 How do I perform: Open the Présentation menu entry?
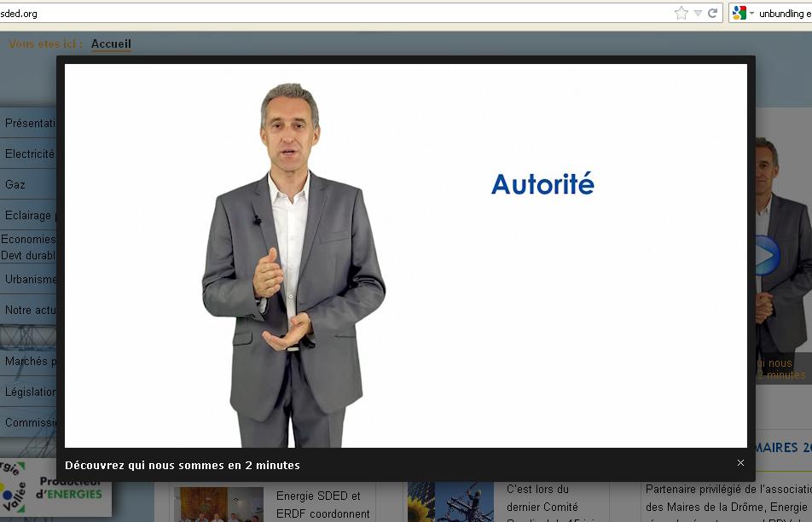(x=26, y=123)
